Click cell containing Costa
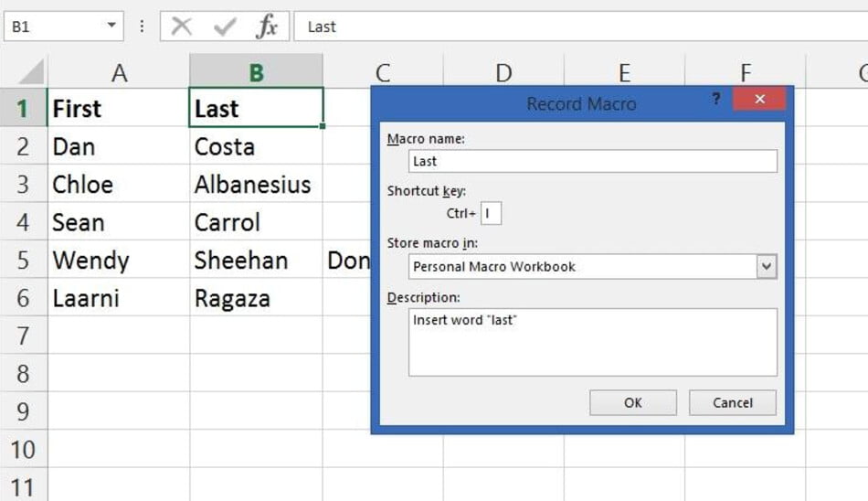 point(256,145)
